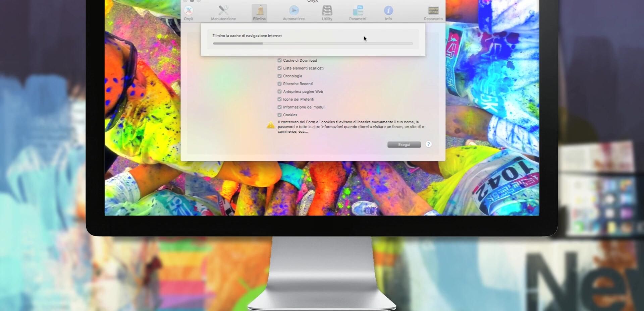Click the cache deletion progress bar
The height and width of the screenshot is (311, 644).
(313, 44)
